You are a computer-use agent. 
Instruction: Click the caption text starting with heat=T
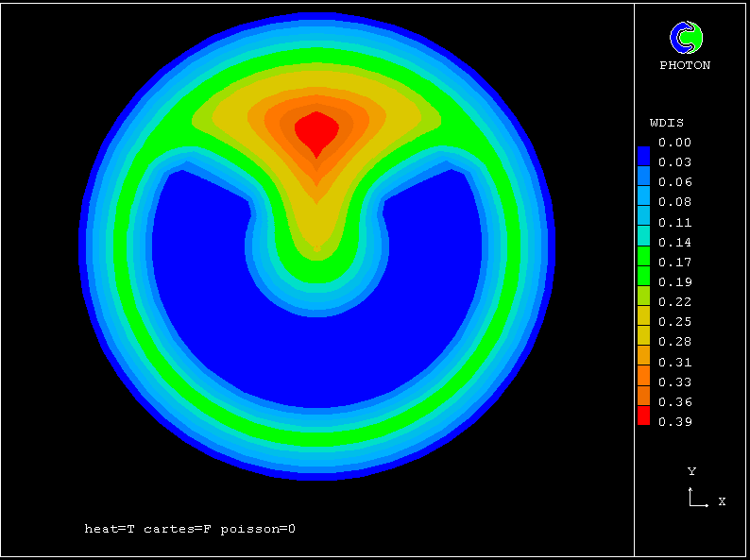[x=190, y=529]
